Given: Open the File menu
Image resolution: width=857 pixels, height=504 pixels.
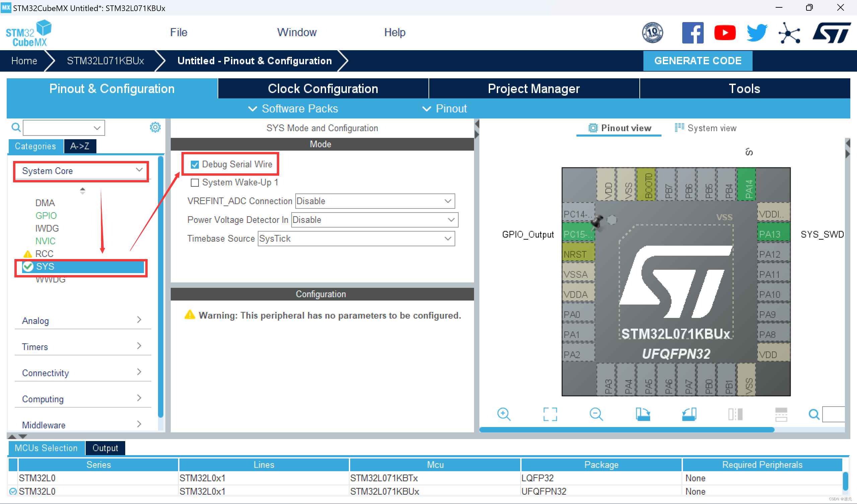Looking at the screenshot, I should pos(178,32).
